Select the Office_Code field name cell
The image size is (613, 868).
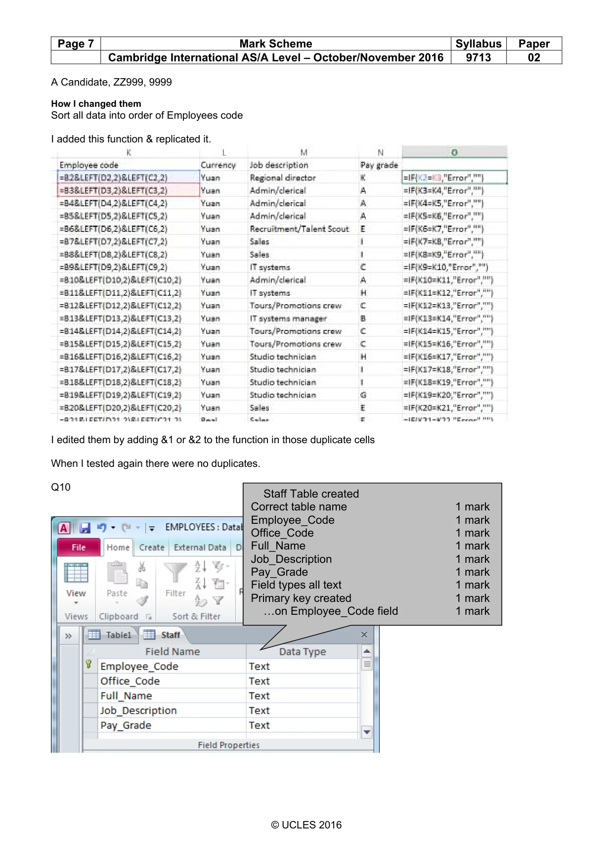(172, 681)
